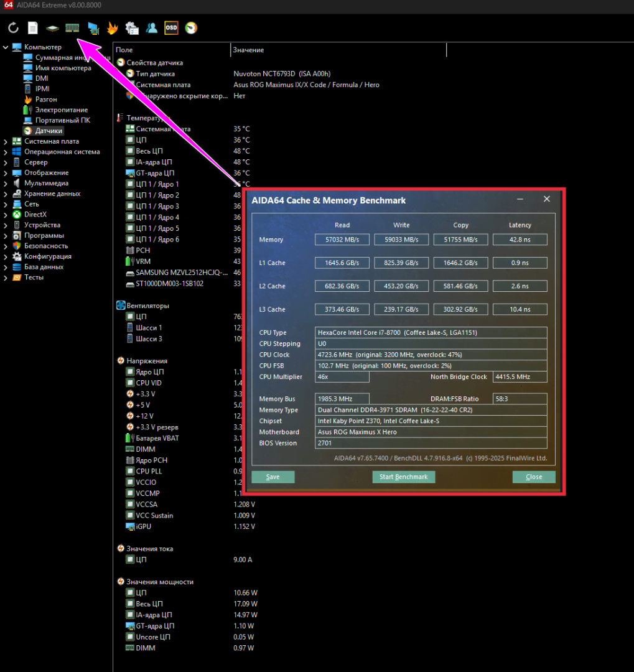This screenshot has width=634, height=672.
Task: Expand the Хранение данных node
Action: (6, 194)
